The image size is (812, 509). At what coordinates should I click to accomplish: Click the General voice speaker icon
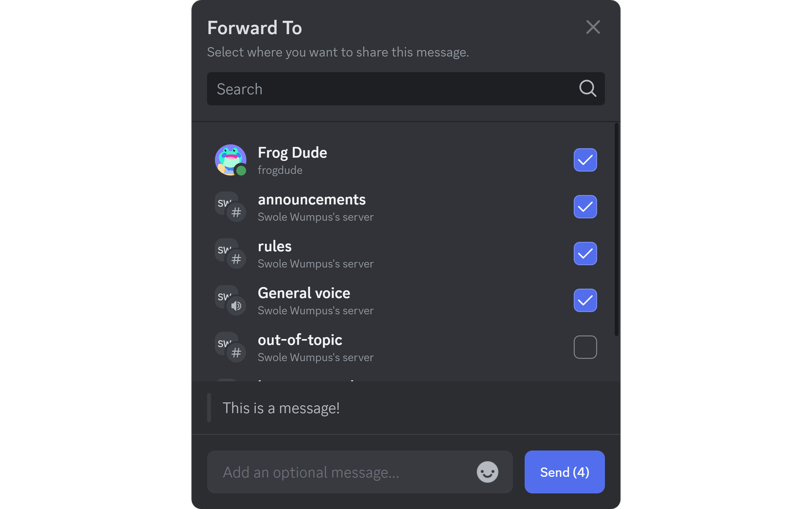tap(236, 306)
